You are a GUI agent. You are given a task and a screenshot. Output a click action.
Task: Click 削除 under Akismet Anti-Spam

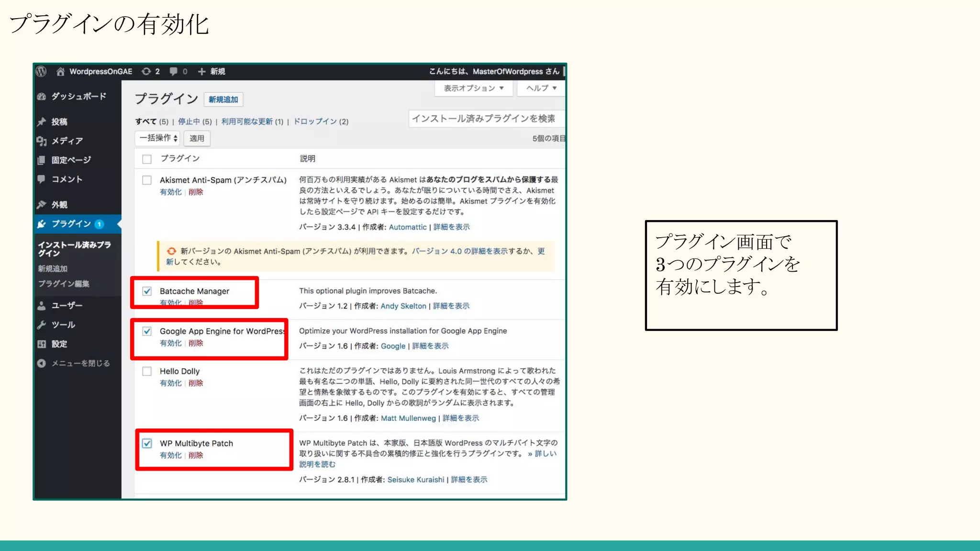[196, 192]
